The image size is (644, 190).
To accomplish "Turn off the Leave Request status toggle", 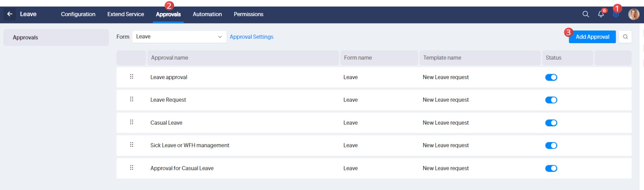I will click(x=551, y=100).
